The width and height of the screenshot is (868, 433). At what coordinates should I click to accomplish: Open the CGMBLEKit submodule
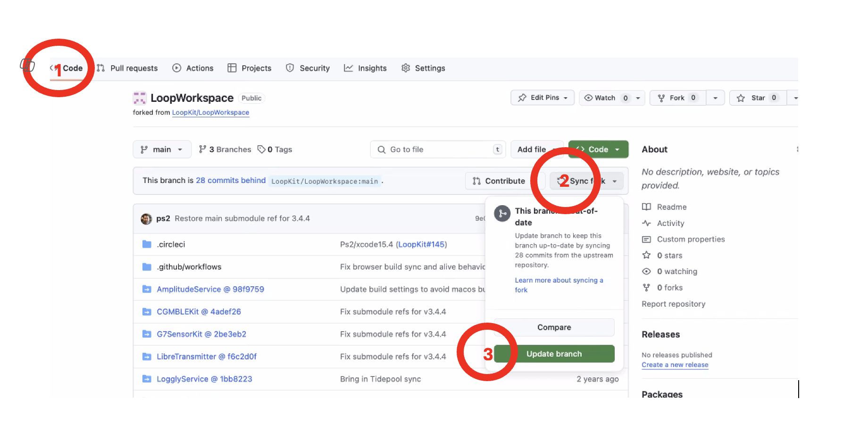click(x=199, y=311)
